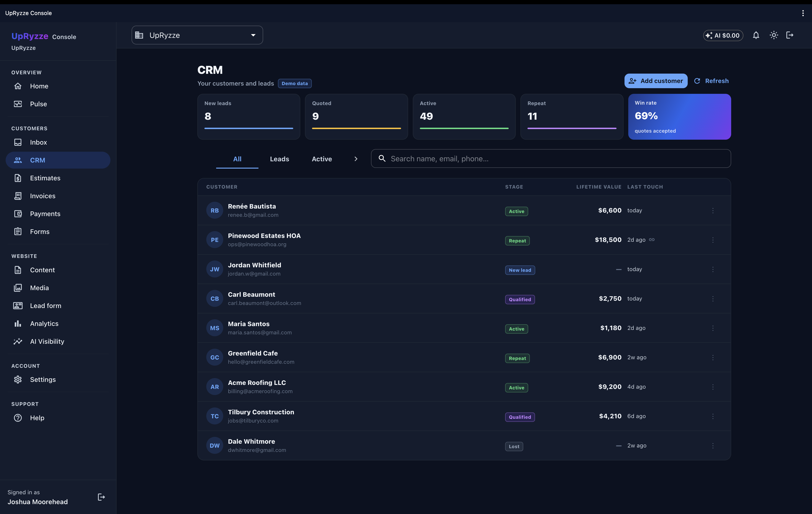Click the AI $0.00 usage chip
Image resolution: width=812 pixels, height=514 pixels.
pyautogui.click(x=723, y=36)
